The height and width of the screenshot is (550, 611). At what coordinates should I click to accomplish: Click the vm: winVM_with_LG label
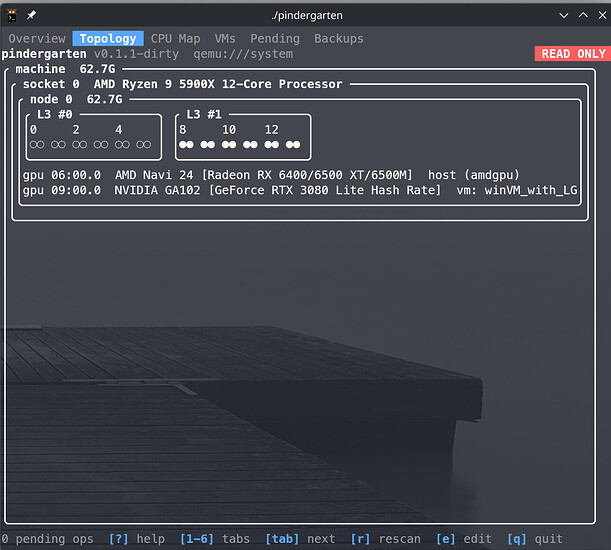(517, 190)
